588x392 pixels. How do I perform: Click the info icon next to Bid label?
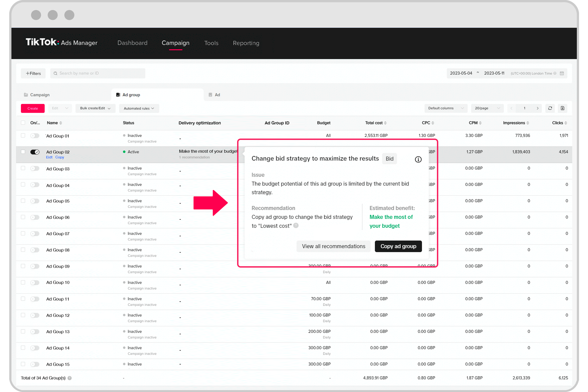(x=418, y=159)
